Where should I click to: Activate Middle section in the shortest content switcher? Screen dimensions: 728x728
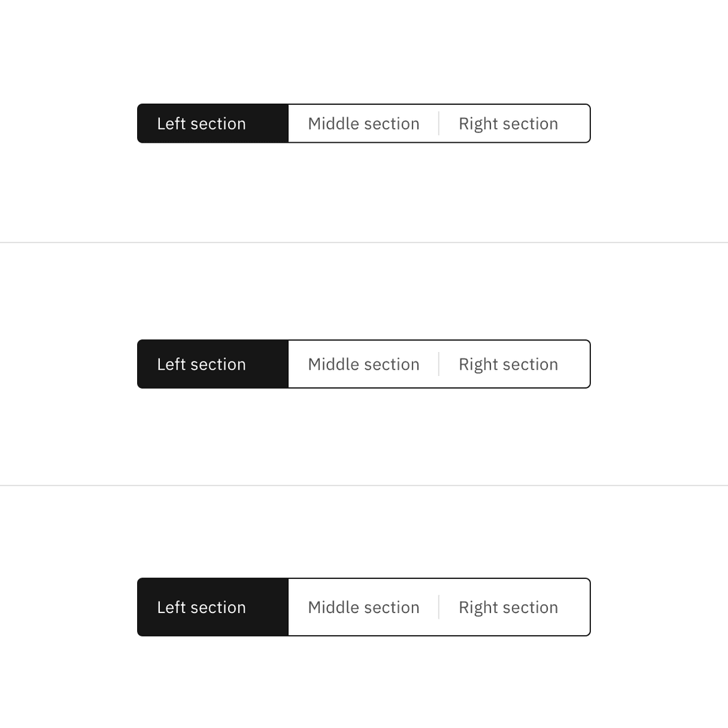(x=363, y=124)
